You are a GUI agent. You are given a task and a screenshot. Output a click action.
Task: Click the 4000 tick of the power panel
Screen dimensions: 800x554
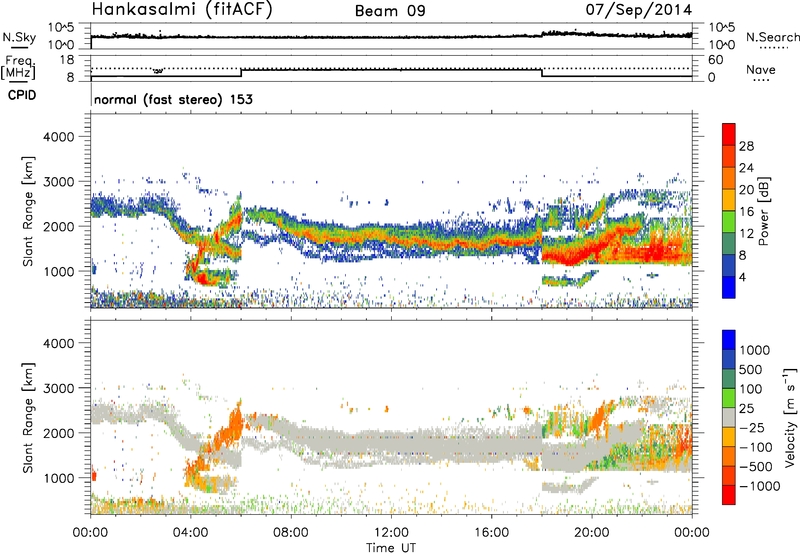59,137
